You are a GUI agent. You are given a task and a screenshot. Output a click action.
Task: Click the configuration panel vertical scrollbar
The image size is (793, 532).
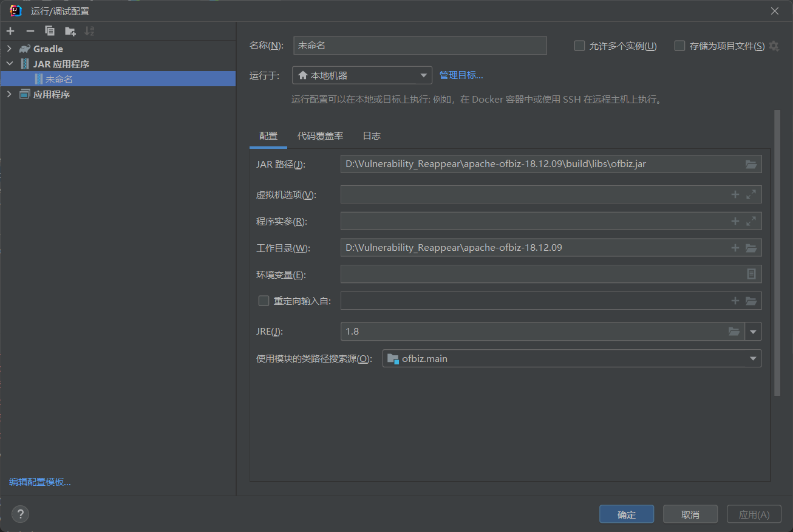(777, 253)
